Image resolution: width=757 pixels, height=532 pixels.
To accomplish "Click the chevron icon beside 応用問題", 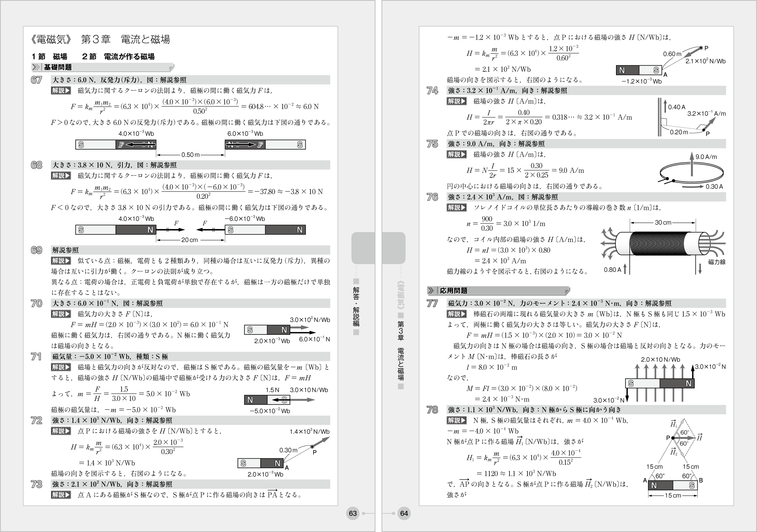I will 432,291.
